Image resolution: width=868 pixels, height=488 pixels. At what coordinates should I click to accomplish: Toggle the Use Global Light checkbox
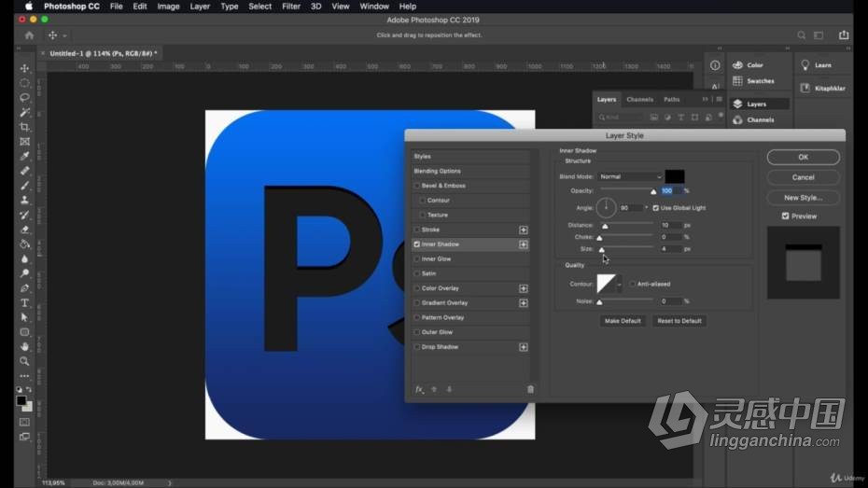(655, 208)
